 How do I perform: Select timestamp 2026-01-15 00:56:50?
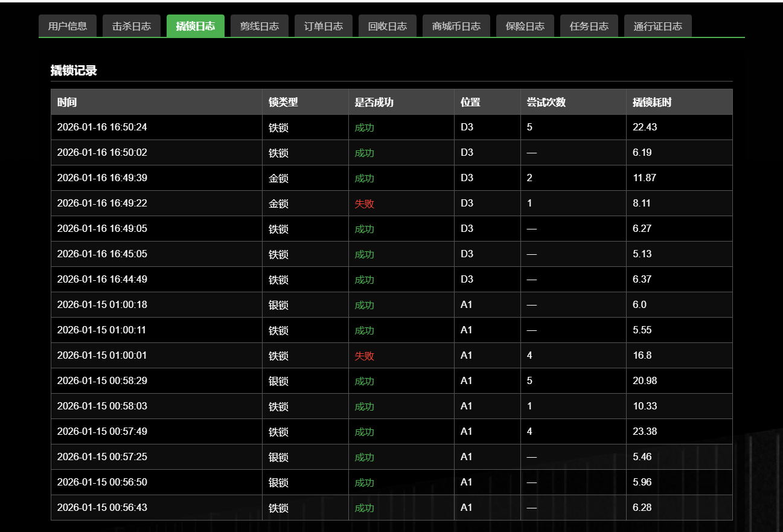102,482
